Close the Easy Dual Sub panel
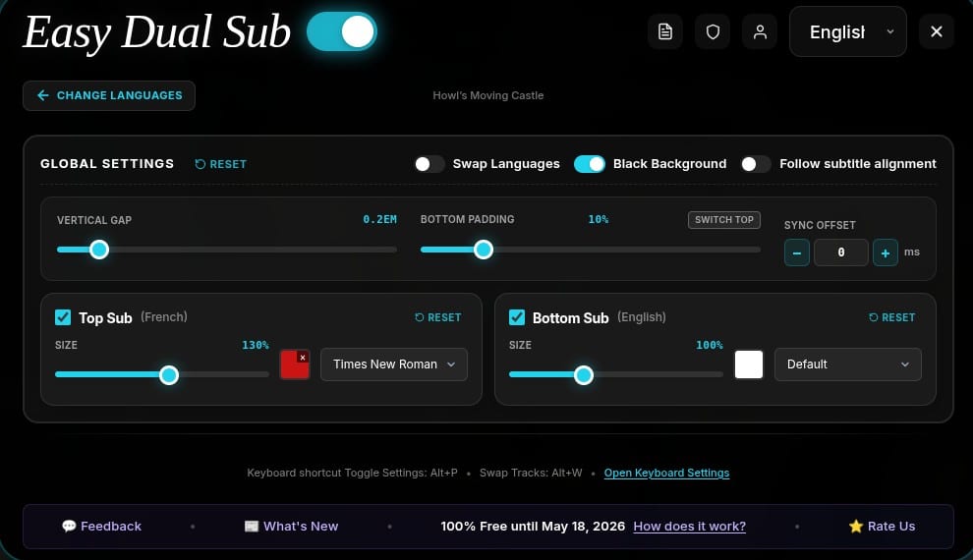973x560 pixels. (x=937, y=31)
